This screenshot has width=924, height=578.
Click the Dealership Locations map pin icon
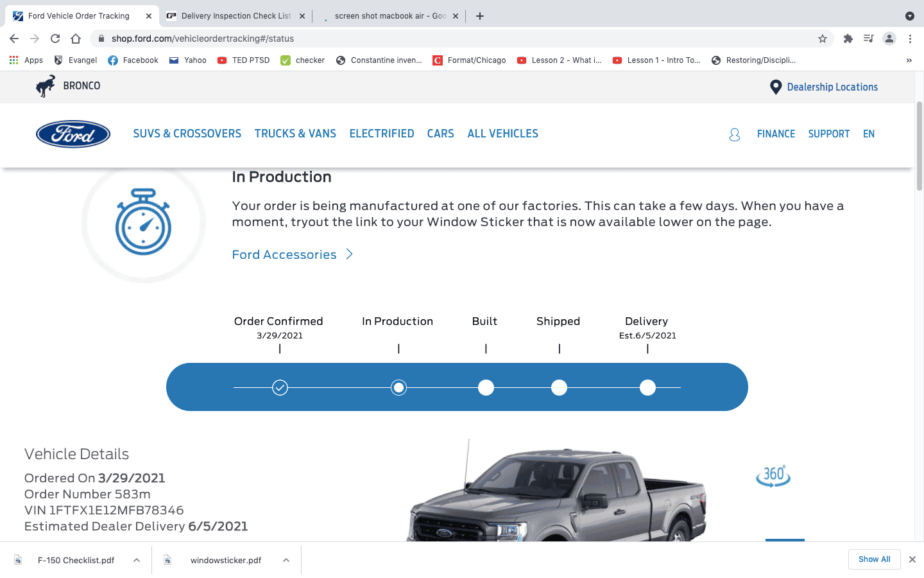tap(776, 86)
